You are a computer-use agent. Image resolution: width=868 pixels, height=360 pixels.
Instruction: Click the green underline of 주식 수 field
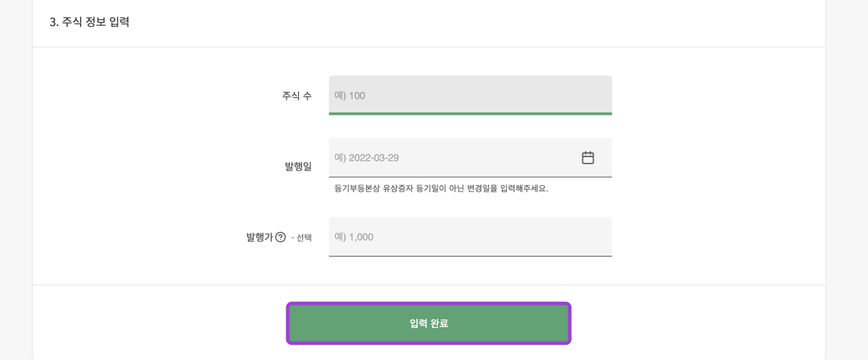[x=470, y=113]
